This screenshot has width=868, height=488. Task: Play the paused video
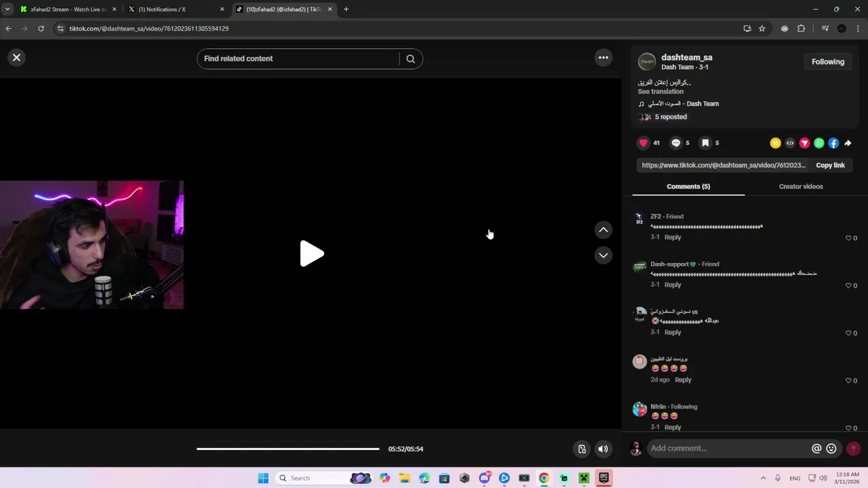tap(311, 253)
